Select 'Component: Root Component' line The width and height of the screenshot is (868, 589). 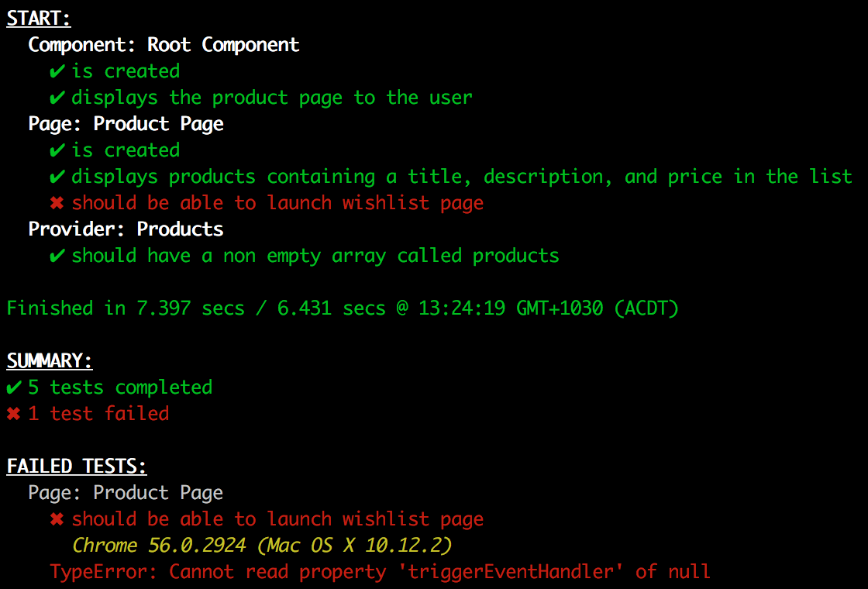tap(164, 45)
